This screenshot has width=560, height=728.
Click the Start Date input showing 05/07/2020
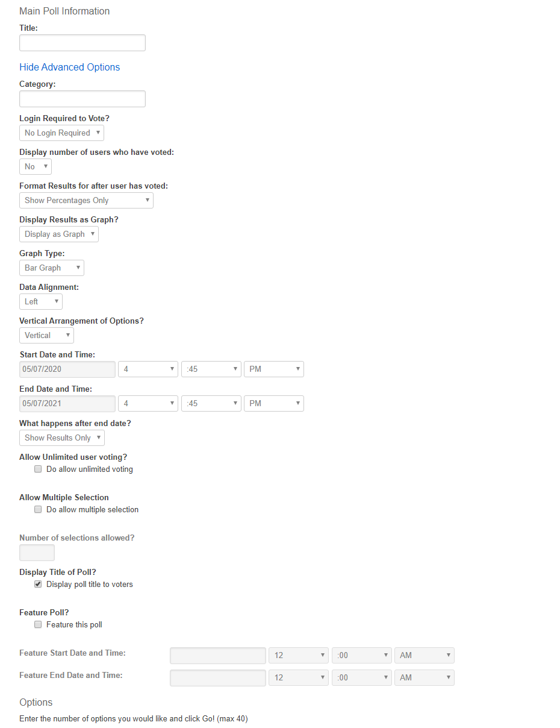pos(67,369)
